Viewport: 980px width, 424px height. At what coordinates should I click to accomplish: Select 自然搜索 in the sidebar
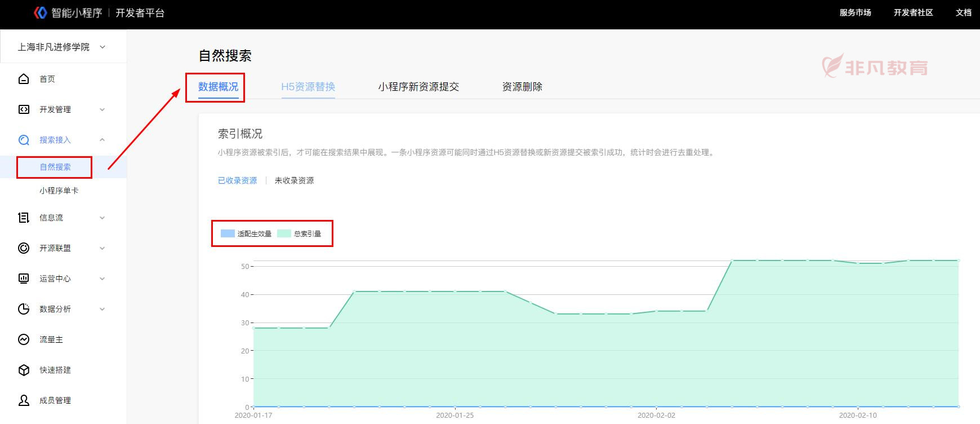[x=55, y=167]
